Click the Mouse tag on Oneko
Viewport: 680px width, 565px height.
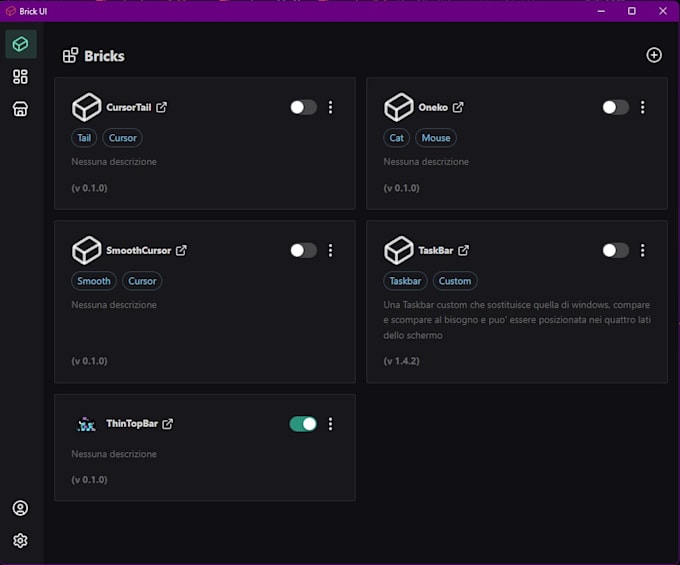tap(436, 138)
